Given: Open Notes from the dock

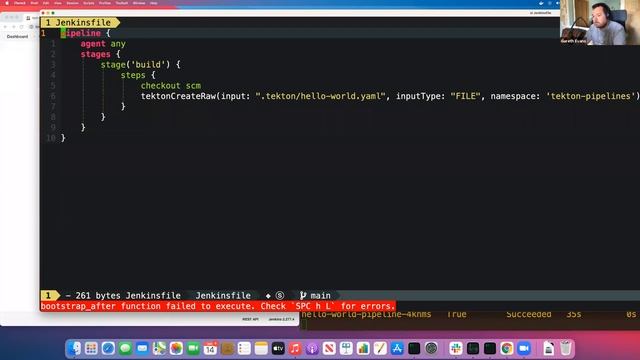Looking at the screenshot, I should pos(261,349).
